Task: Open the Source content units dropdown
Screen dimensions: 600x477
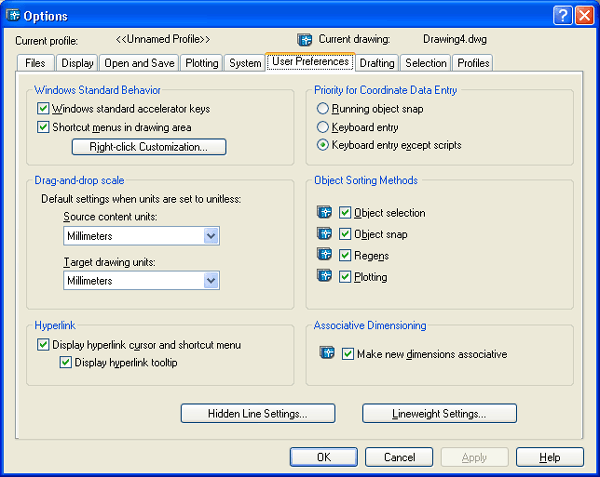Action: (211, 236)
